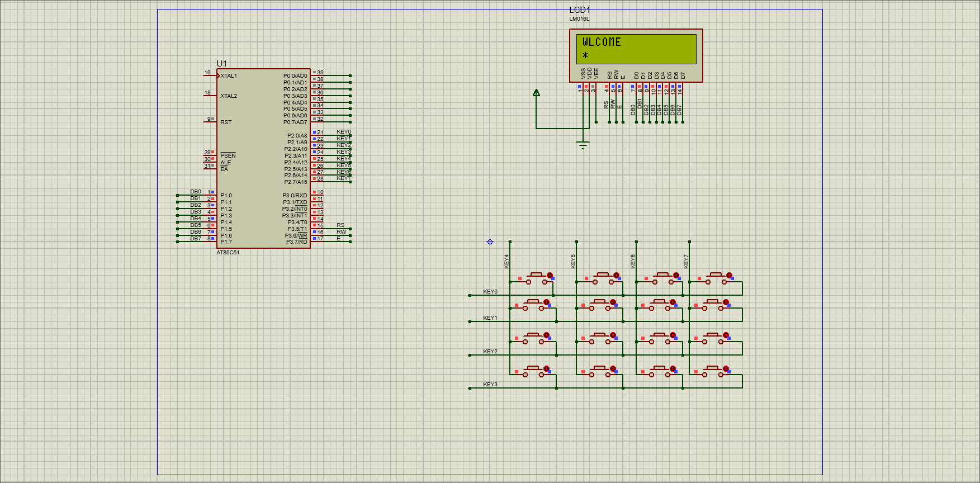Select the P2.0/A8 pin label on U1
980x483 pixels.
pos(297,136)
